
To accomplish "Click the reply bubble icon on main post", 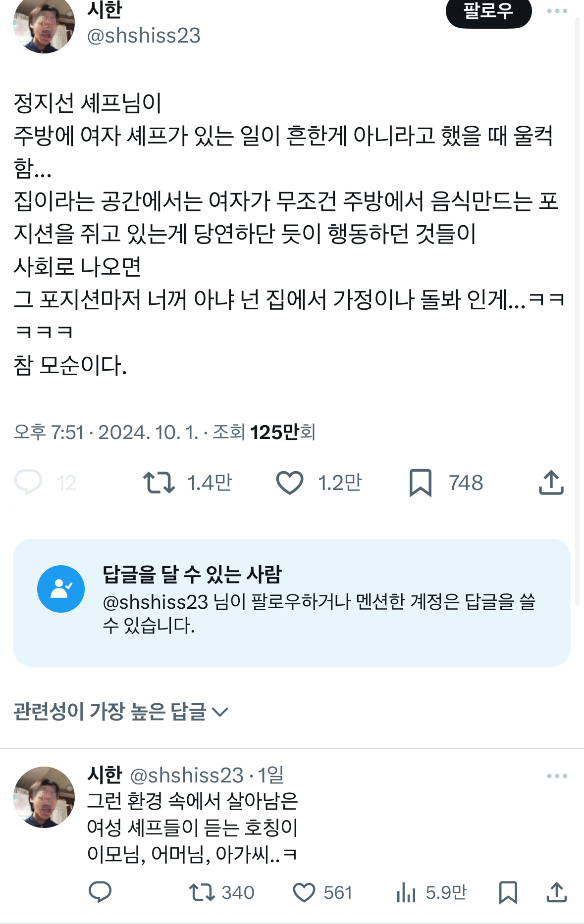I will coord(29,483).
